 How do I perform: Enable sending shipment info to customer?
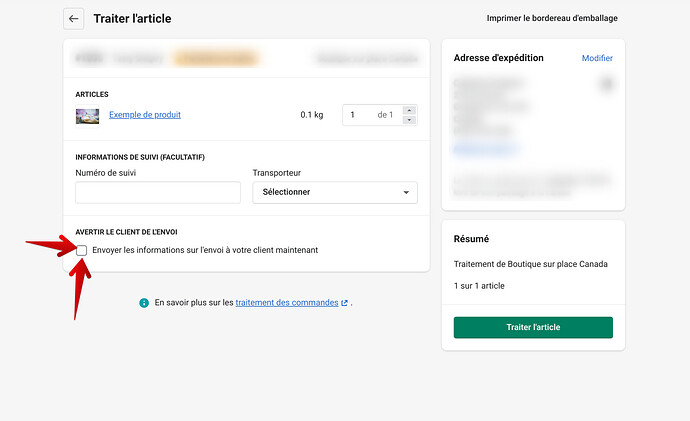(x=81, y=250)
